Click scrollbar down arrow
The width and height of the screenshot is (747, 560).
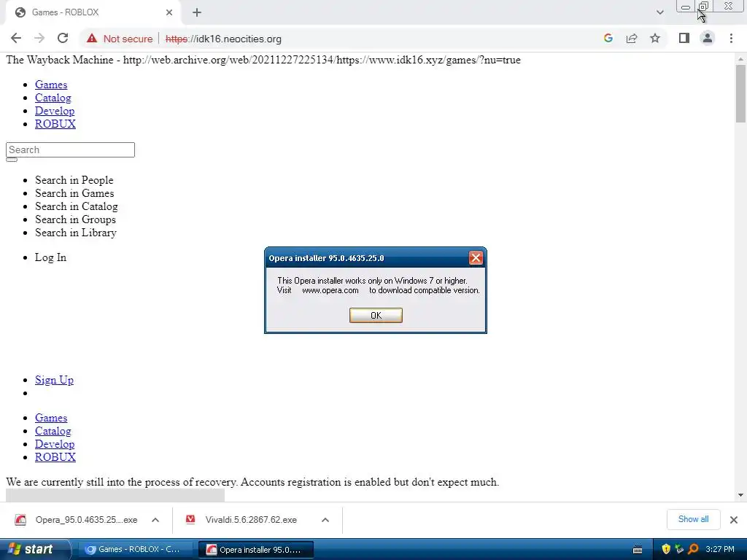(x=740, y=495)
